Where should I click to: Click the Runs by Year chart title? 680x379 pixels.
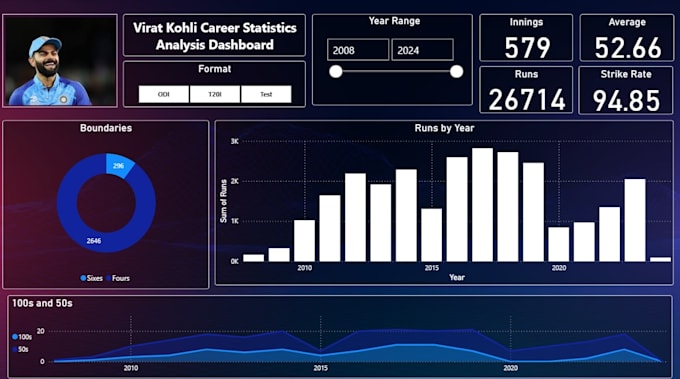point(444,128)
